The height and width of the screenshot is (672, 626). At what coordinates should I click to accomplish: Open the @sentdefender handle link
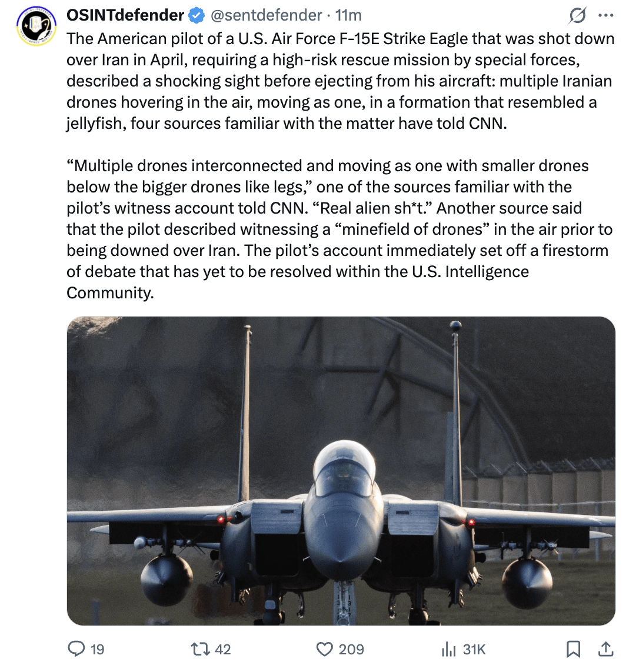pyautogui.click(x=266, y=15)
